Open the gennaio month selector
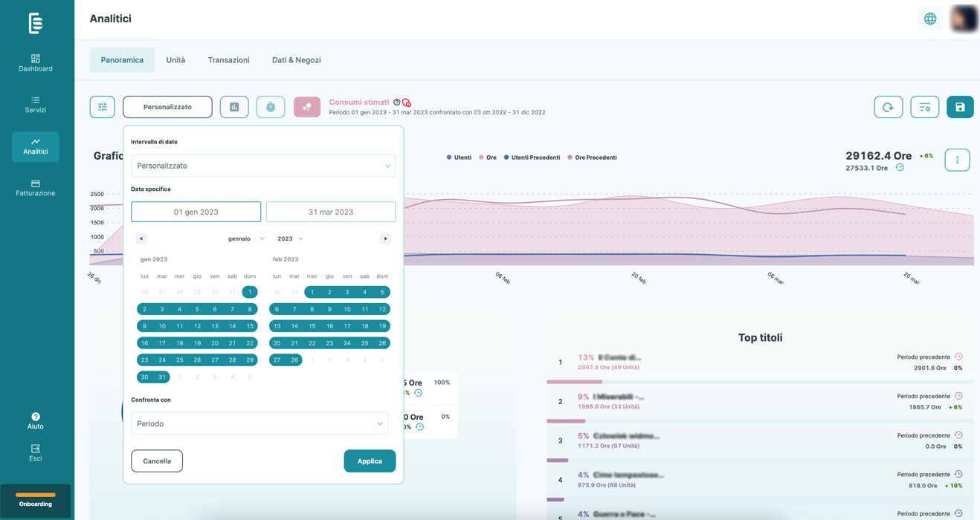Viewport: 980px width, 520px height. [x=246, y=238]
